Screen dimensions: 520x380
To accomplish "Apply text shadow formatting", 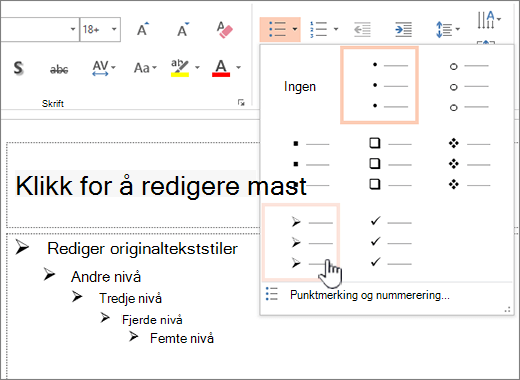I will pyautogui.click(x=19, y=68).
